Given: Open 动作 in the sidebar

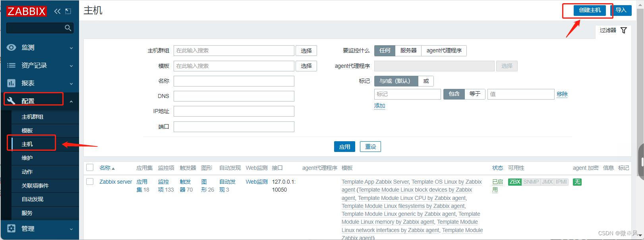Looking at the screenshot, I should [27, 172].
